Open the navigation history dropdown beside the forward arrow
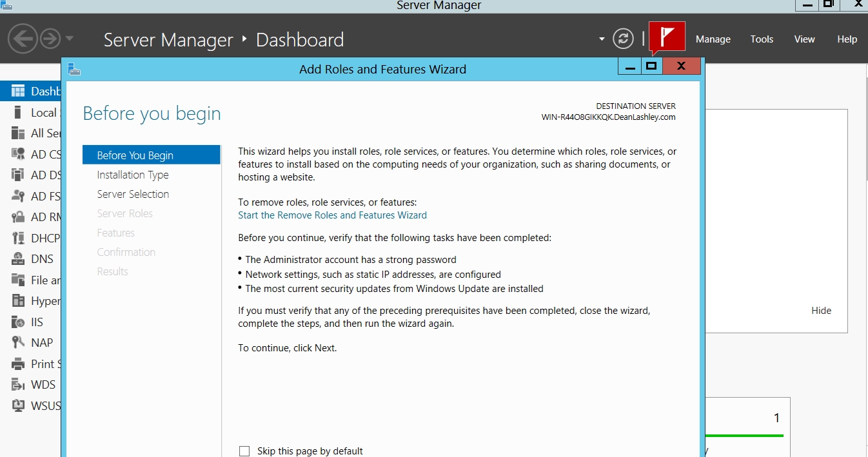This screenshot has width=868, height=457. [69, 39]
